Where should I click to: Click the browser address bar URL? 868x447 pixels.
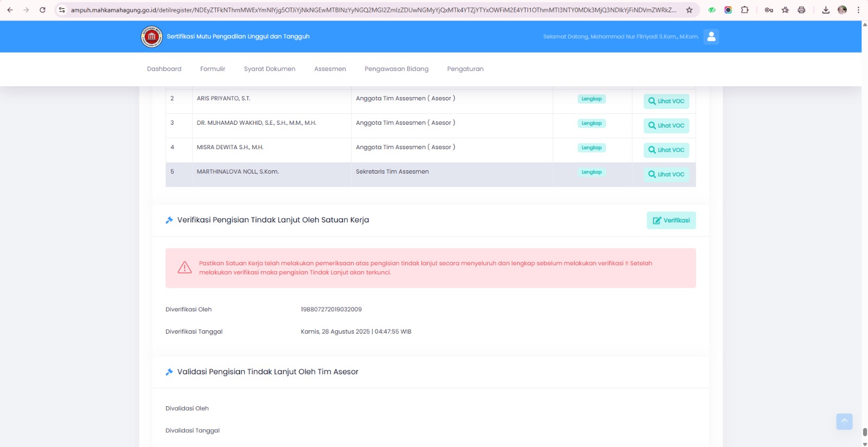373,10
